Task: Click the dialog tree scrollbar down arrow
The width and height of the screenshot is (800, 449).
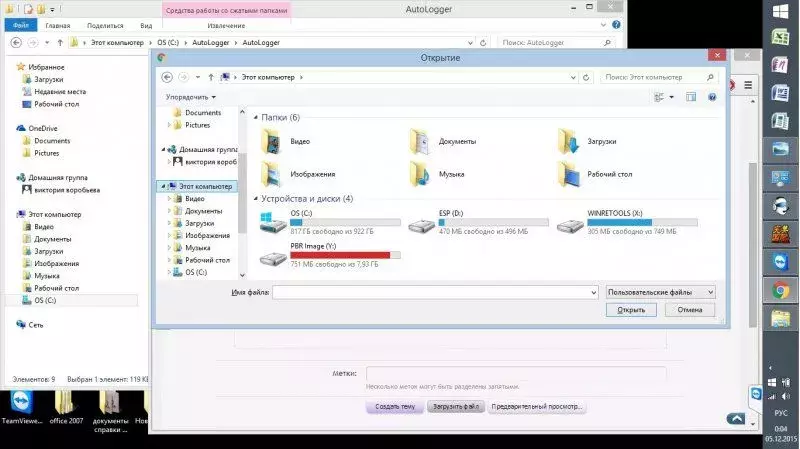Action: click(242, 275)
